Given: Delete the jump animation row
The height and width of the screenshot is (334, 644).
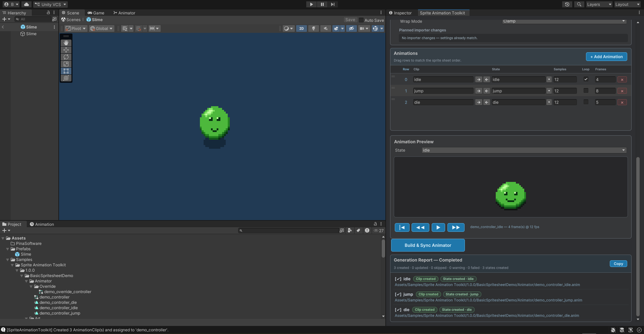Looking at the screenshot, I should pos(622,91).
